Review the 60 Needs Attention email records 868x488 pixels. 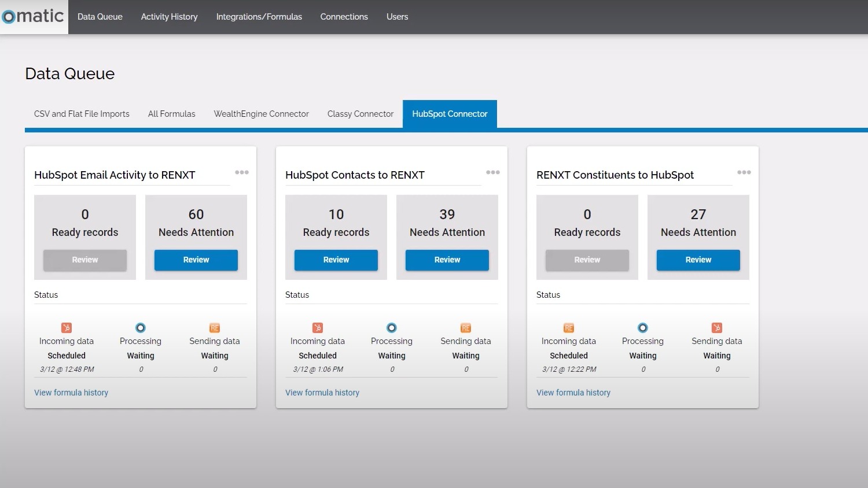click(196, 260)
